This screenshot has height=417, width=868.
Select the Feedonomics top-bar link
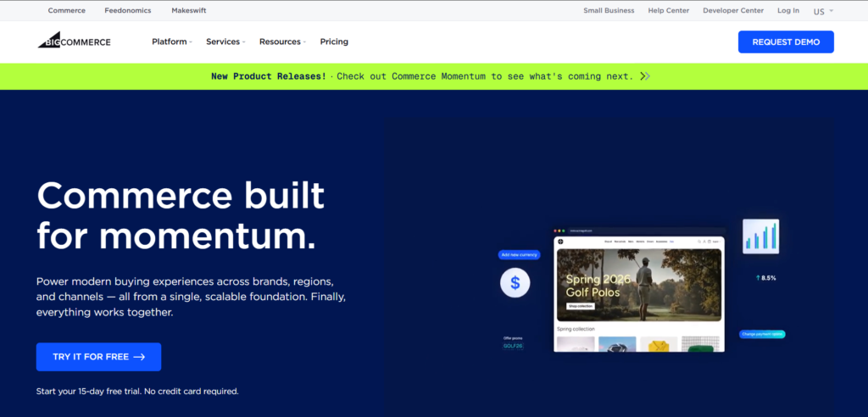pyautogui.click(x=128, y=10)
